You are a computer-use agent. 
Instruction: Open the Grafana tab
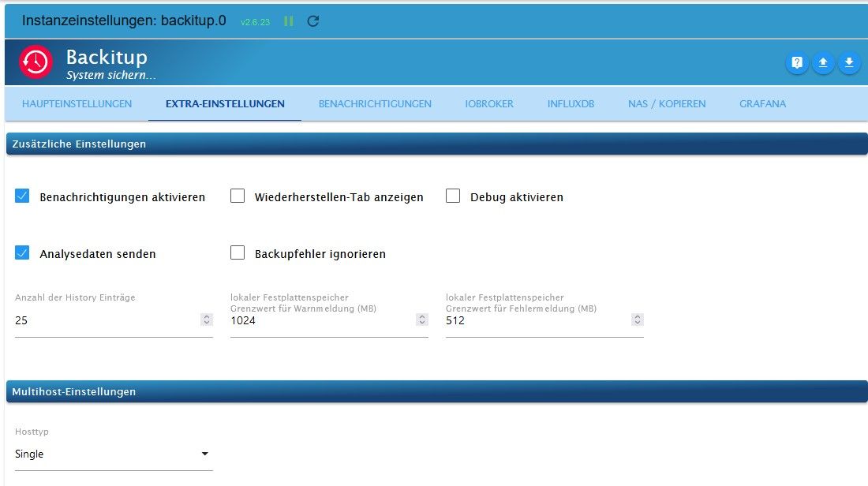[x=762, y=103]
